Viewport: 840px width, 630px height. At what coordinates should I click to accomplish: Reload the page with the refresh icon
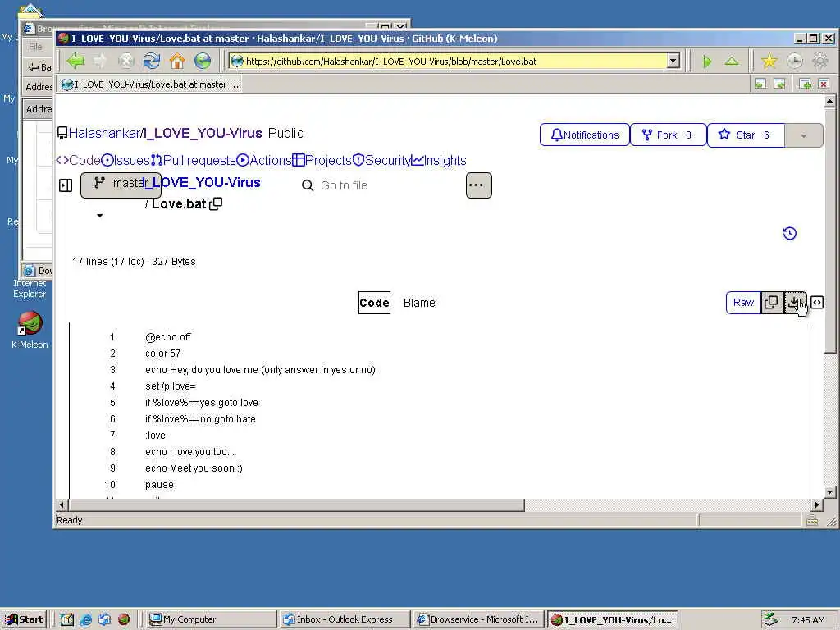click(x=152, y=61)
